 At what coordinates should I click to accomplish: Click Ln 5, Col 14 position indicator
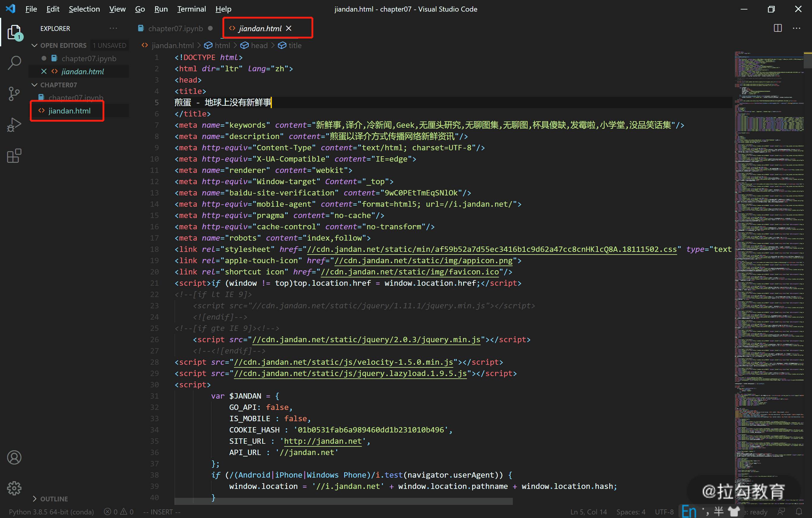pos(589,511)
